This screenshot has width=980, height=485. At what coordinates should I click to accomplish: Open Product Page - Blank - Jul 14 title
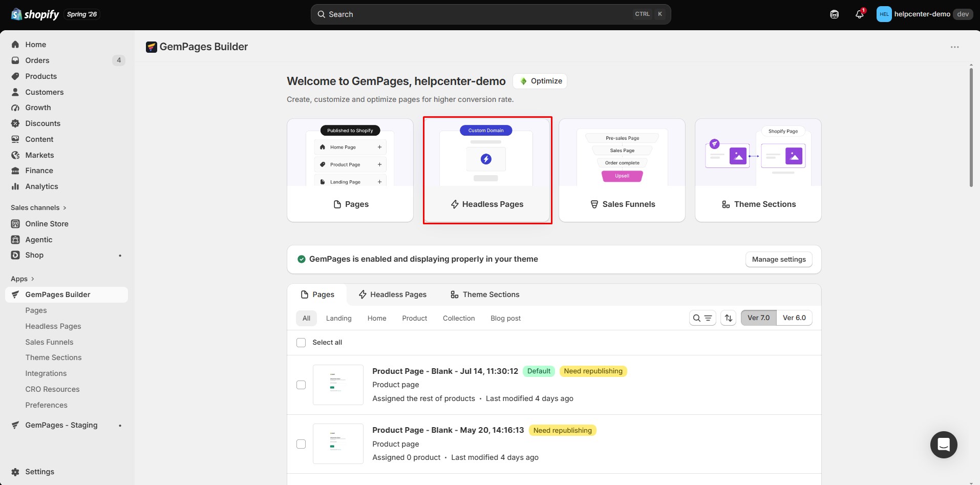click(x=445, y=371)
